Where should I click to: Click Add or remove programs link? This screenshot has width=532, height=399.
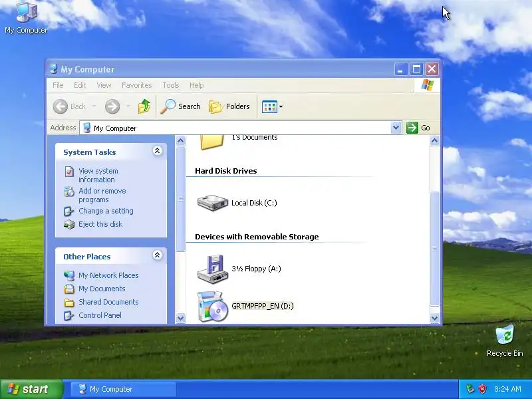coord(102,195)
